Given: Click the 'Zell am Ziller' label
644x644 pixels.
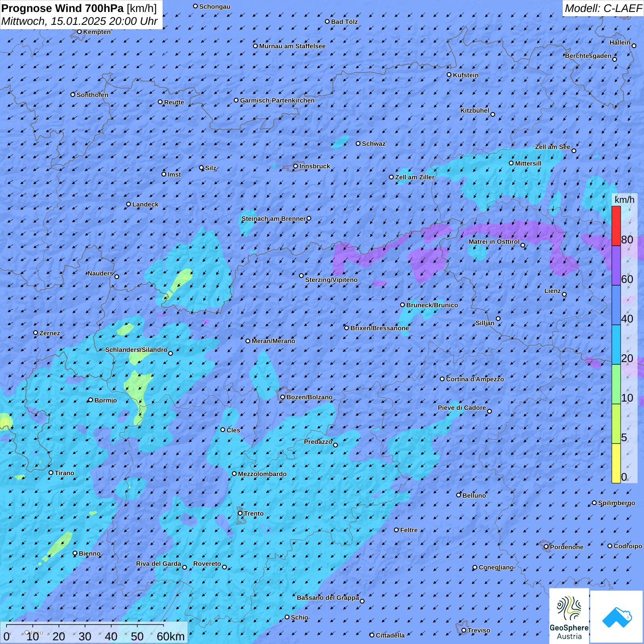Looking at the screenshot, I should click(415, 177).
